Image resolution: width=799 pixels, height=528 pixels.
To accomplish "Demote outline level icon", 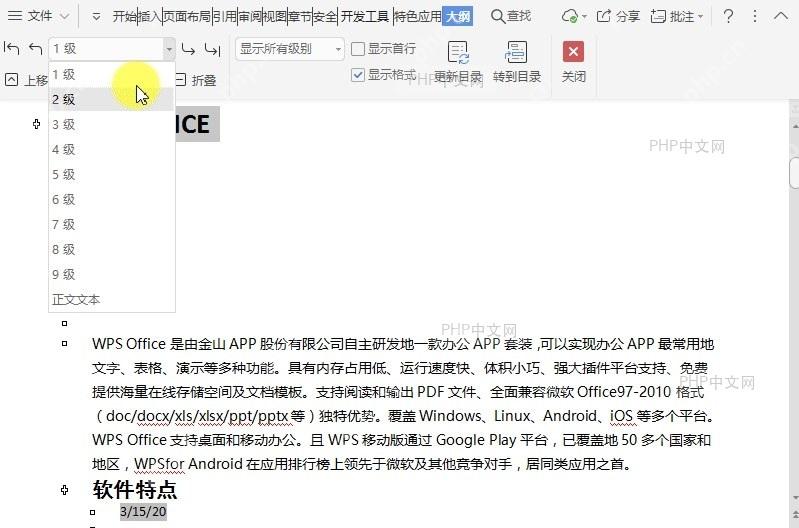I will tap(188, 49).
